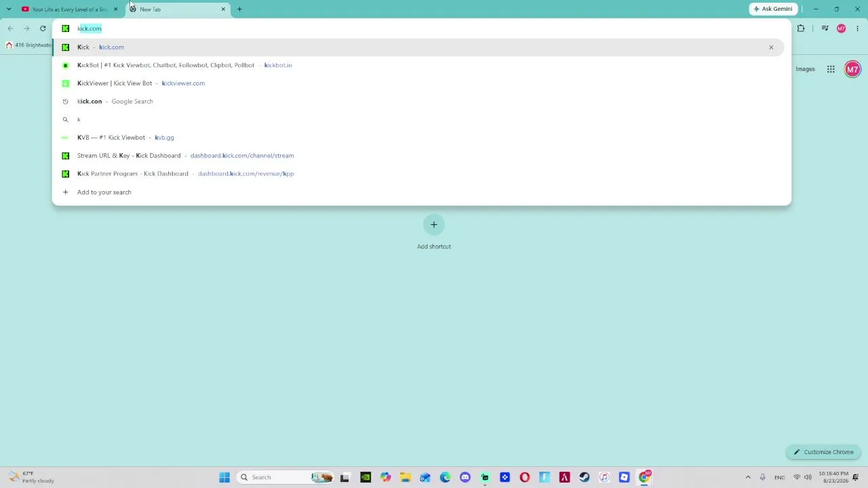868x488 pixels.
Task: Close the New Tab tab
Action: (223, 9)
